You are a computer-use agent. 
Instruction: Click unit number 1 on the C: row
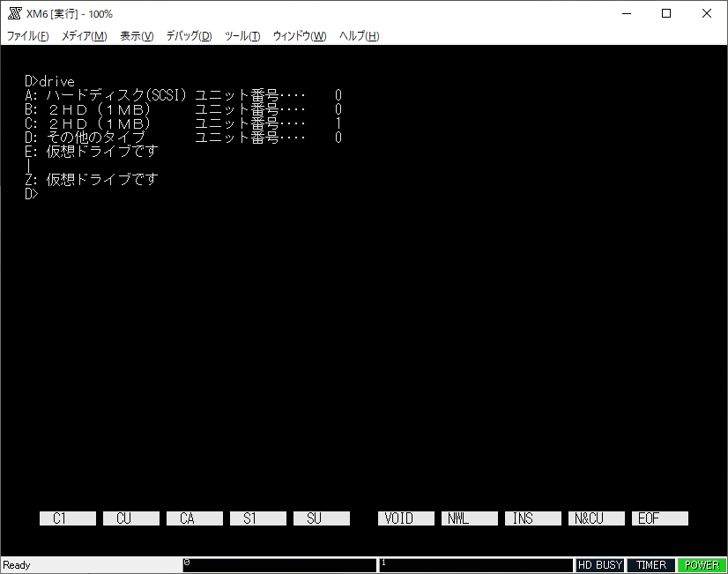coord(338,123)
